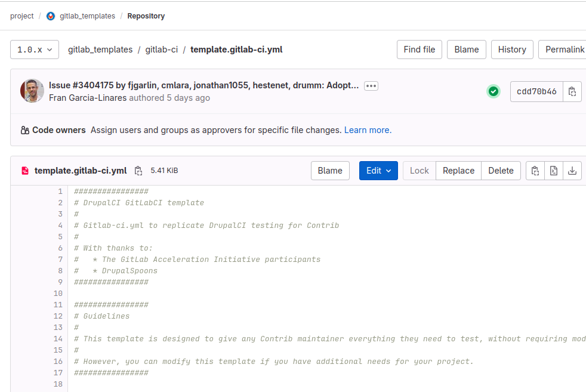Click line number 6 in the gutter
586x392 pixels.
60,248
